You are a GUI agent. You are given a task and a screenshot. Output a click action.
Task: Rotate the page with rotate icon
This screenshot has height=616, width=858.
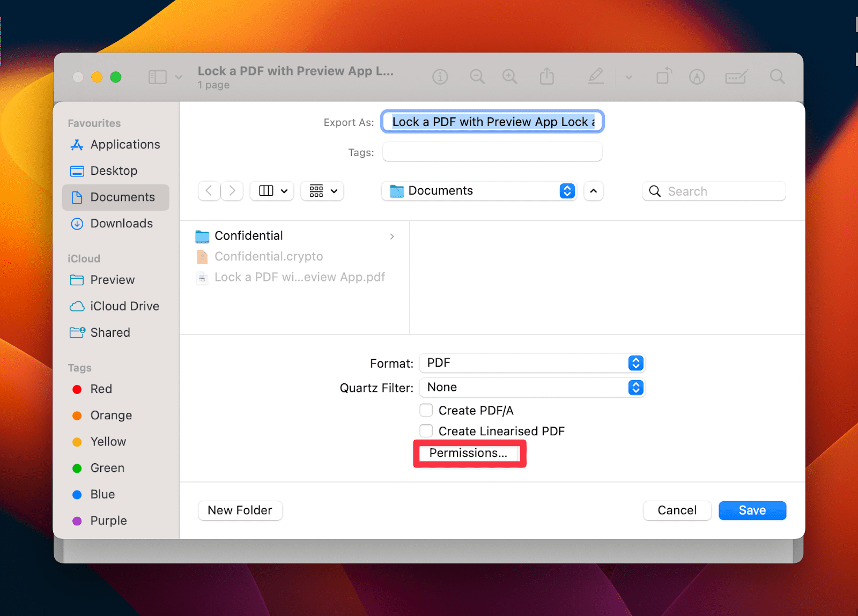pyautogui.click(x=664, y=76)
